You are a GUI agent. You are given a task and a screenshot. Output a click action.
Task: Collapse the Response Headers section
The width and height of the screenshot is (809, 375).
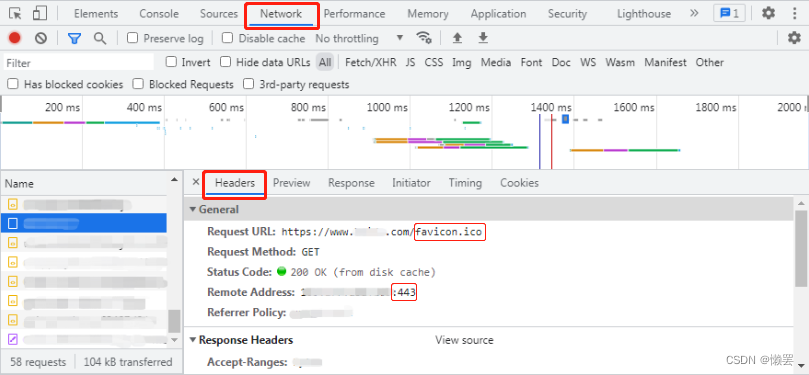(241, 340)
